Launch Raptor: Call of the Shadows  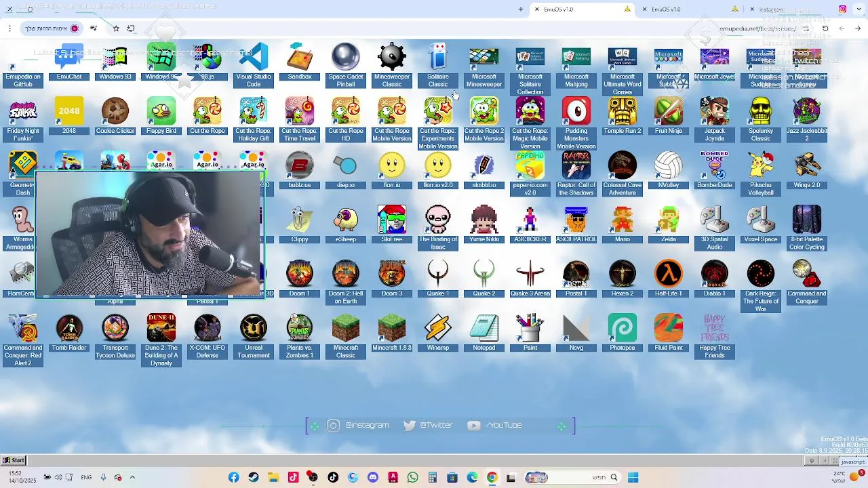(576, 174)
